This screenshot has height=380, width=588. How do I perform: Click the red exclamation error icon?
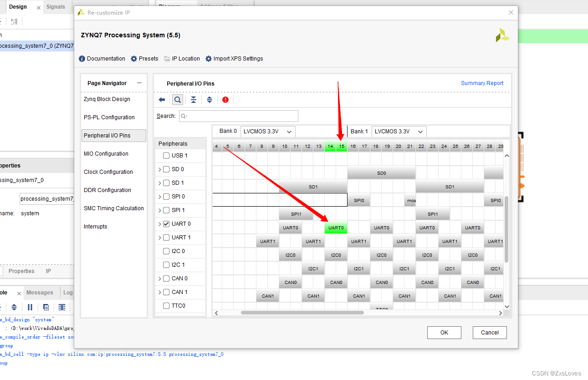pyautogui.click(x=225, y=100)
